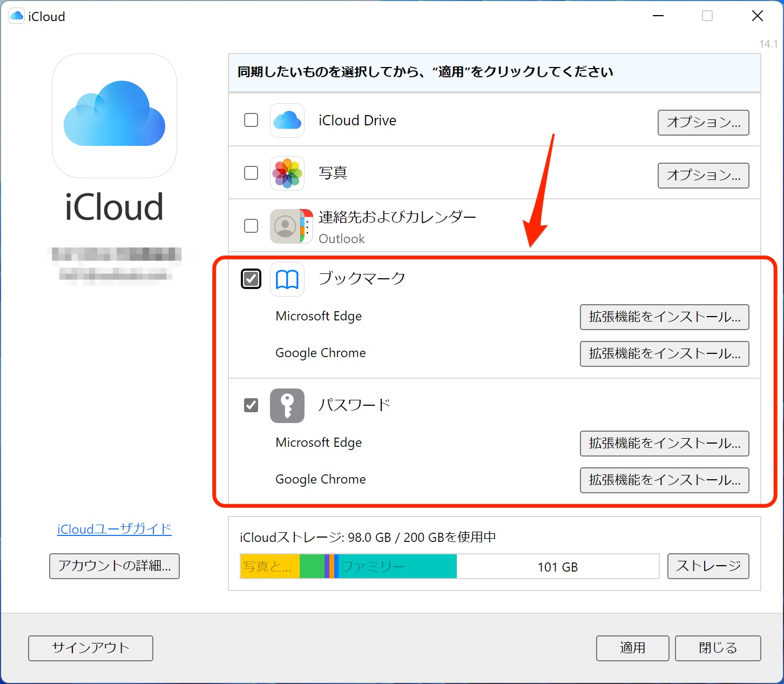Click the 閉じる button
Screen dimensions: 784x684
718,648
